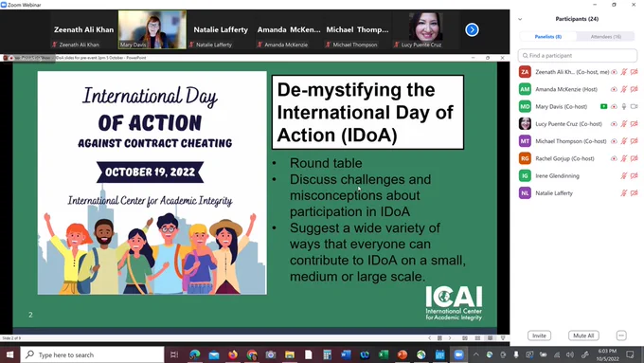Image resolution: width=644 pixels, height=363 pixels.
Task: Toggle Mary Davis's camera icon
Action: pyautogui.click(x=635, y=106)
